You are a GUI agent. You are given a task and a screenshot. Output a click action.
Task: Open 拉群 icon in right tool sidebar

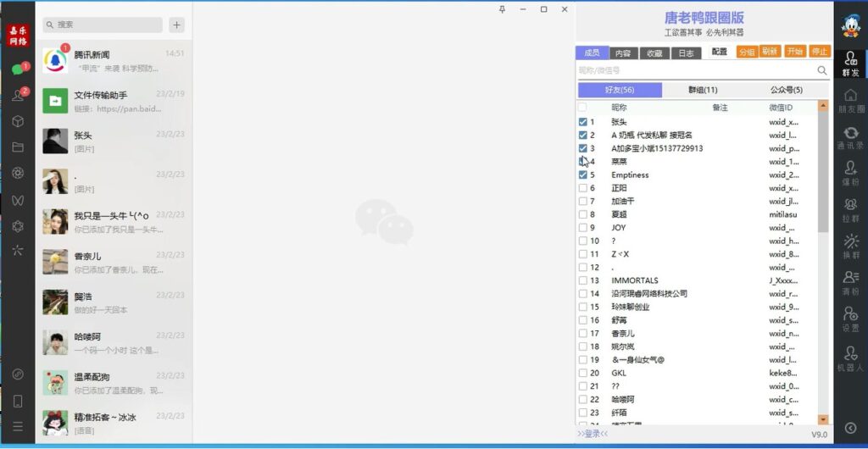(x=851, y=210)
